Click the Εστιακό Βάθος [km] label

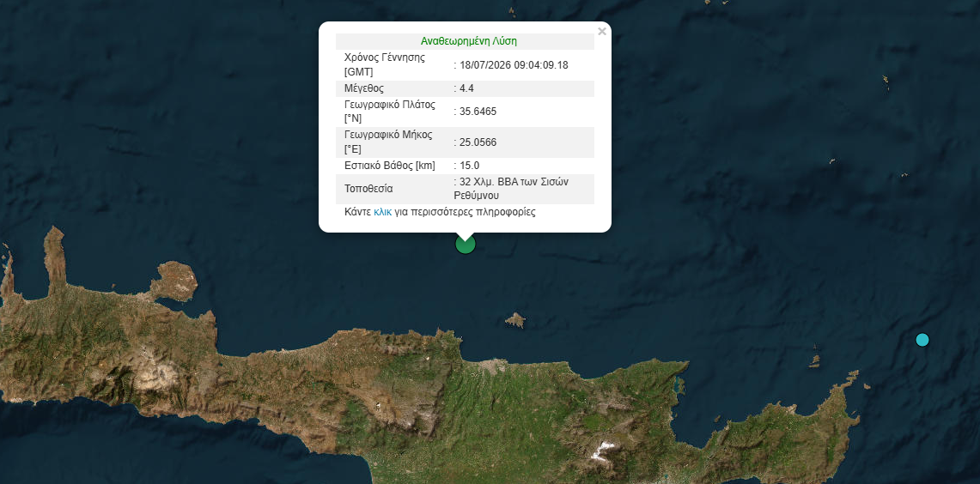pyautogui.click(x=389, y=166)
